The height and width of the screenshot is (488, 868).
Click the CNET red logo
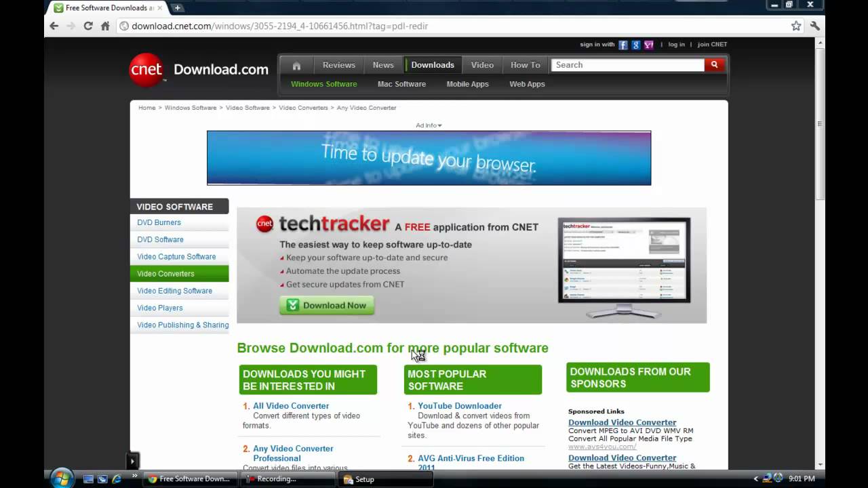(146, 70)
